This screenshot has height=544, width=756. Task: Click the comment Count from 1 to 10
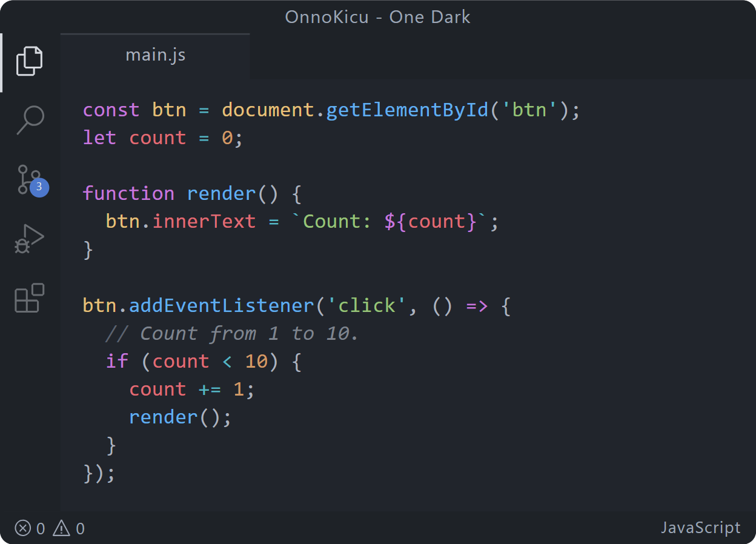tap(232, 333)
